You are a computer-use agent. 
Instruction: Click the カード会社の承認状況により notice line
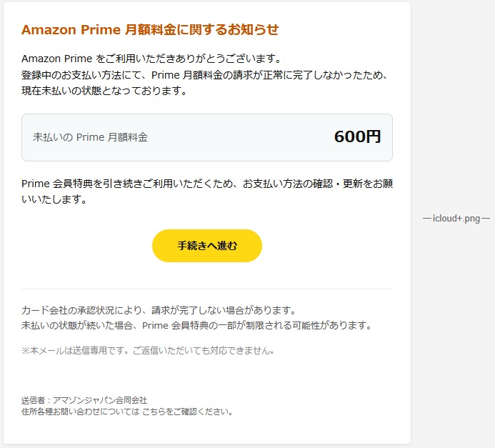coord(159,310)
